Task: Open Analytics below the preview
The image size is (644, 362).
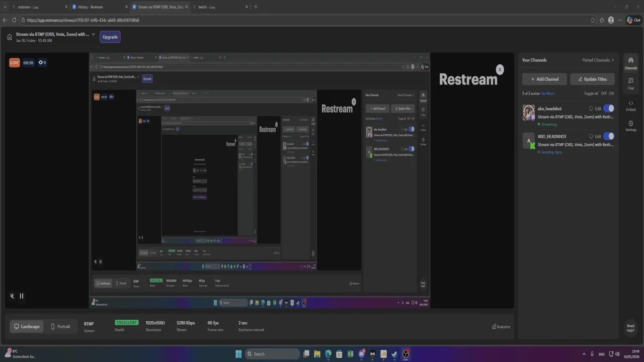Action: [x=501, y=327]
